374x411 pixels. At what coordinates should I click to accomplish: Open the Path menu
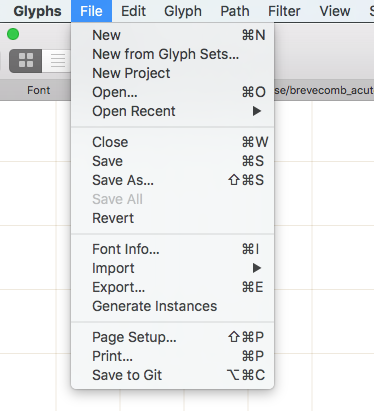click(x=235, y=11)
